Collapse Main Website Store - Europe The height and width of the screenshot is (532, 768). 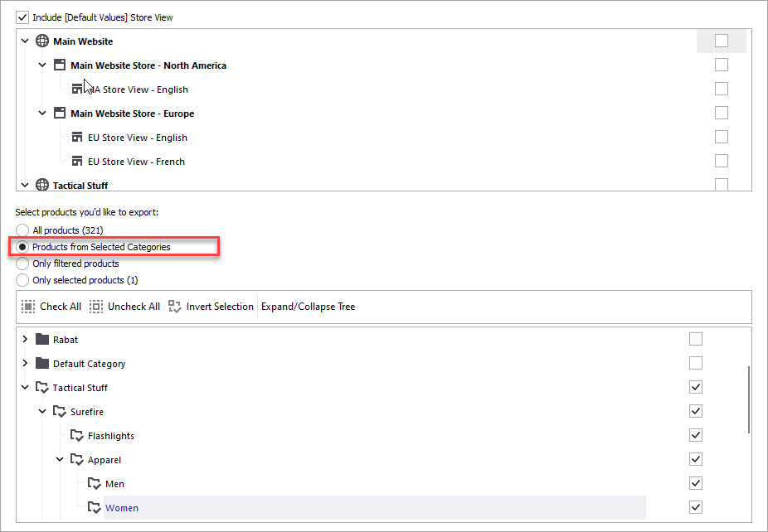(42, 113)
